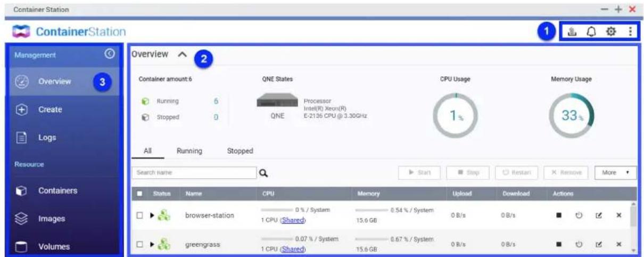Maximize the Container Station window
The height and width of the screenshot is (257, 644).
tap(618, 10)
